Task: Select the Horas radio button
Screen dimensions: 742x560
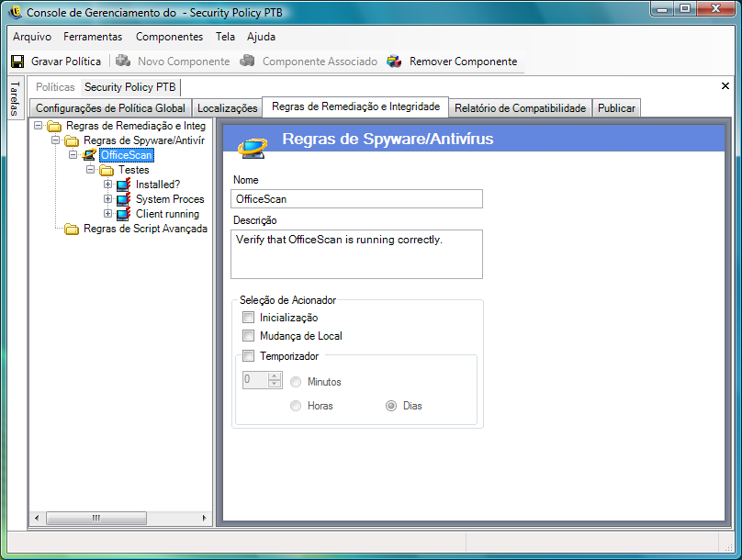Action: tap(296, 406)
